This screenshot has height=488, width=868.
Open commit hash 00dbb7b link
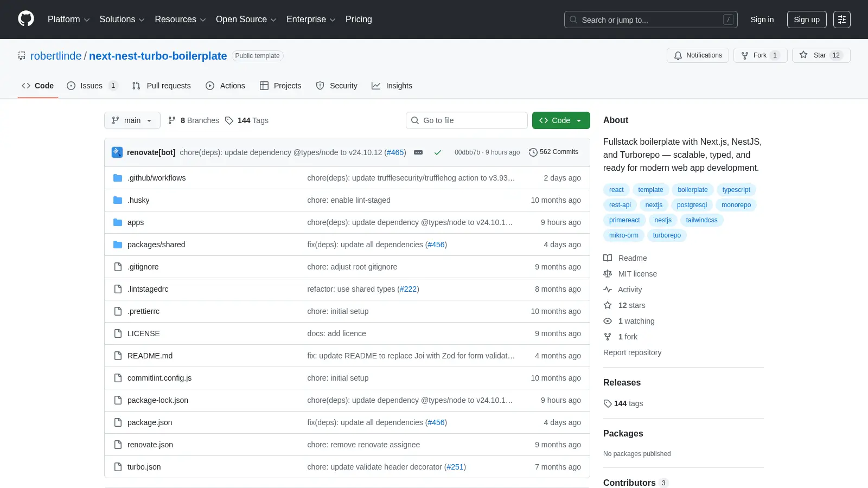(467, 152)
